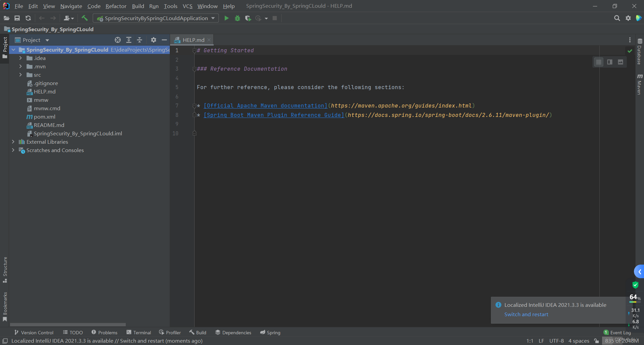The height and width of the screenshot is (345, 644).
Task: Toggle the Bookmarks side tool window button
Action: 5,307
